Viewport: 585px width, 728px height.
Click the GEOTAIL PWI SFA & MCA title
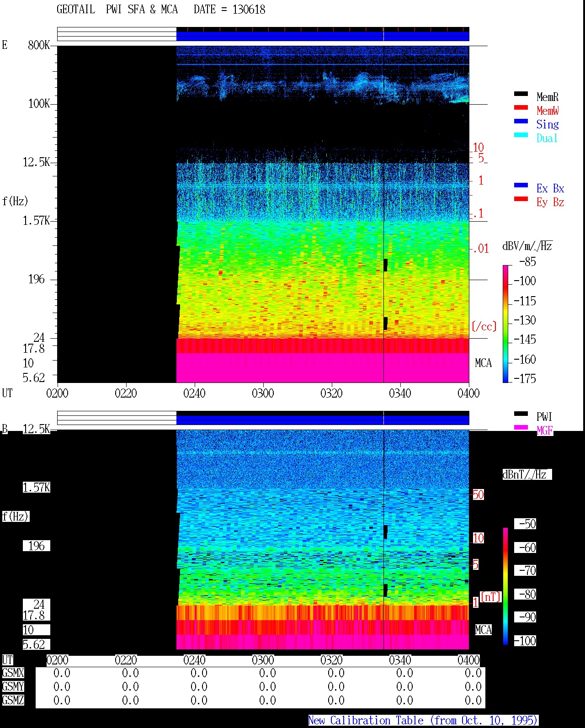click(x=117, y=10)
